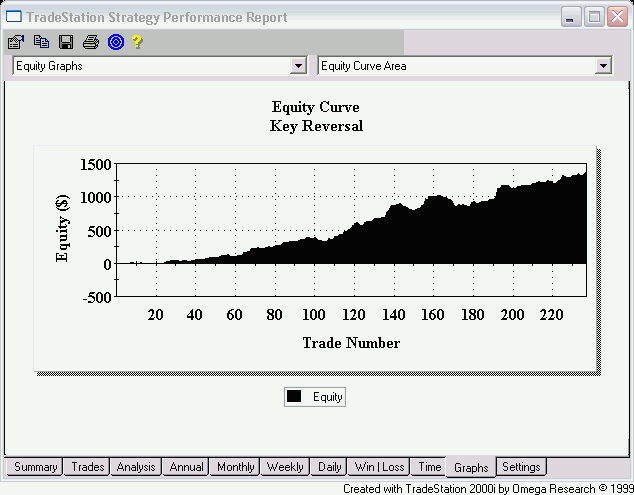
Task: Open the Equity Graphs dropdown arrow
Action: click(298, 66)
